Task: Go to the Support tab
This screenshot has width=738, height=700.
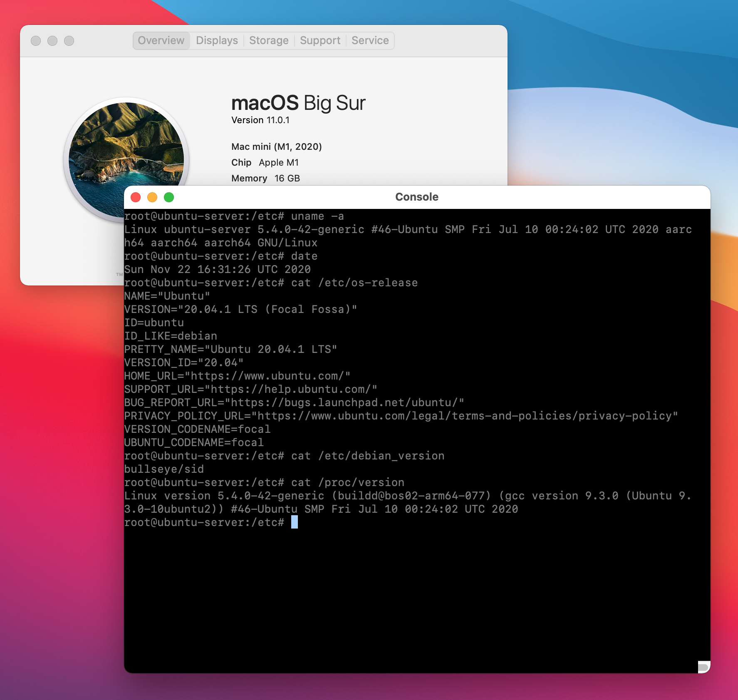Action: 320,40
